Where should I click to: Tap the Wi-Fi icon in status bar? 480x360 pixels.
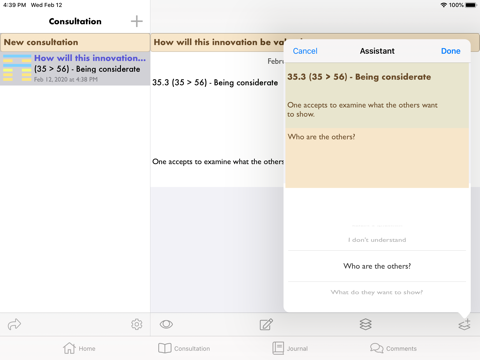[x=444, y=5]
